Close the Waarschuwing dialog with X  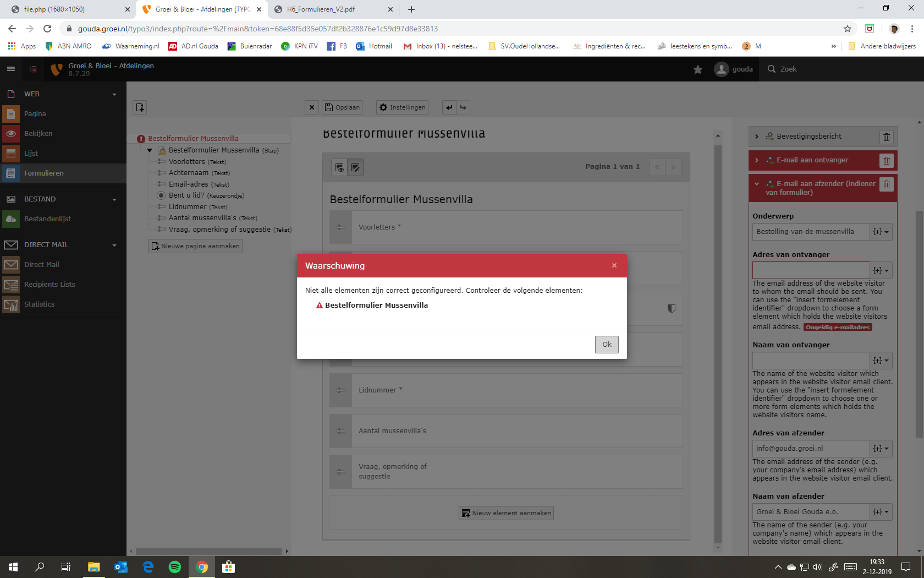click(614, 265)
